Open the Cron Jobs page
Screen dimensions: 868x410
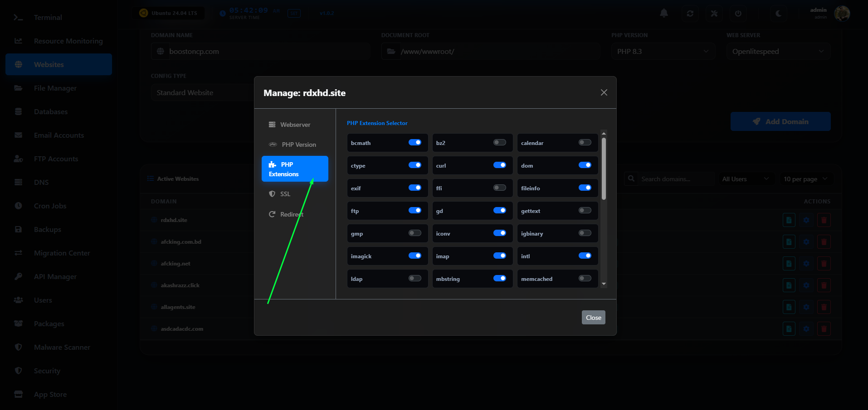50,206
